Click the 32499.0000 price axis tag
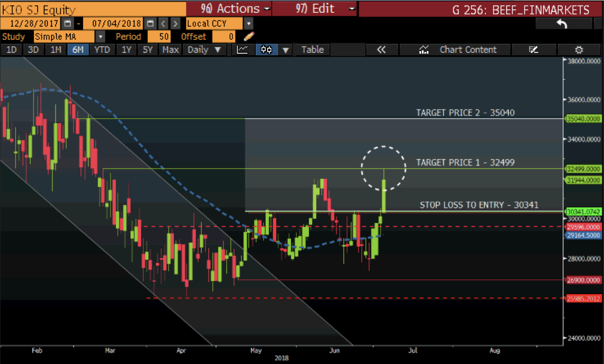This screenshot has width=604, height=364. click(584, 169)
